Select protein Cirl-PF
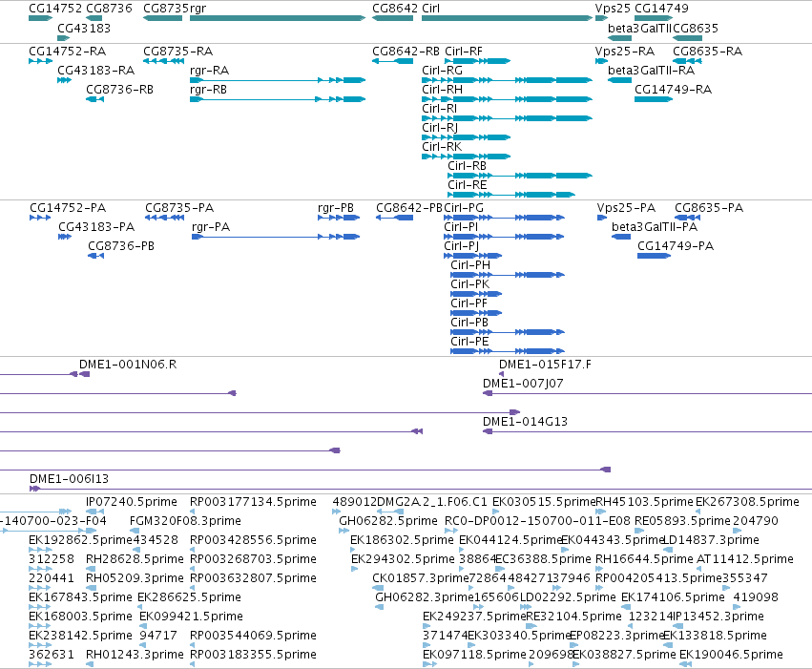The width and height of the screenshot is (812, 669). pos(468,303)
